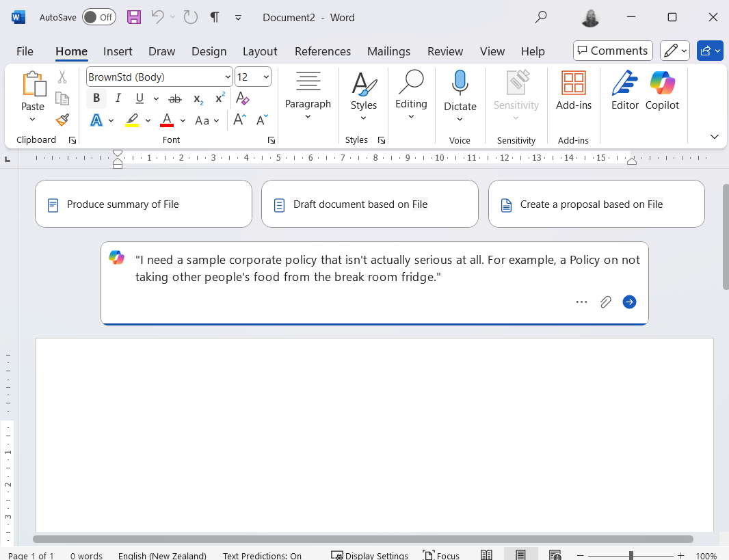Open the File menu
Screen dimensions: 729x560
click(x=25, y=51)
